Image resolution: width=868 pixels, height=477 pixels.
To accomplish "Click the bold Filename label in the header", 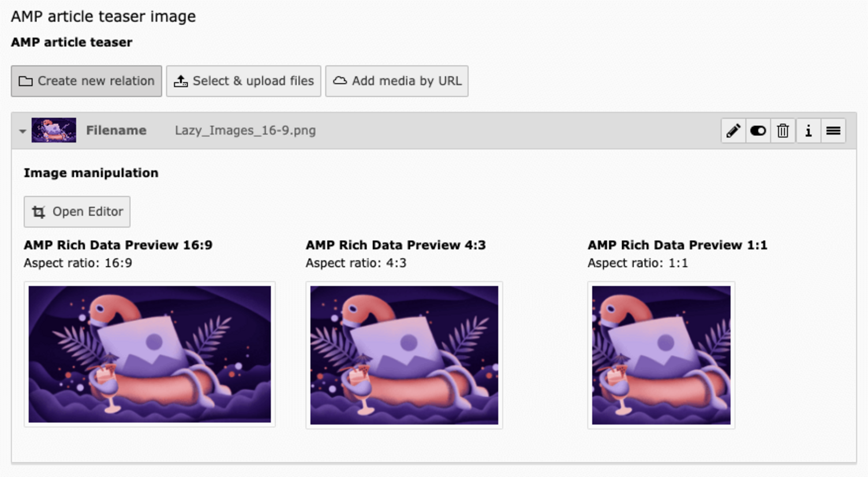I will [116, 131].
